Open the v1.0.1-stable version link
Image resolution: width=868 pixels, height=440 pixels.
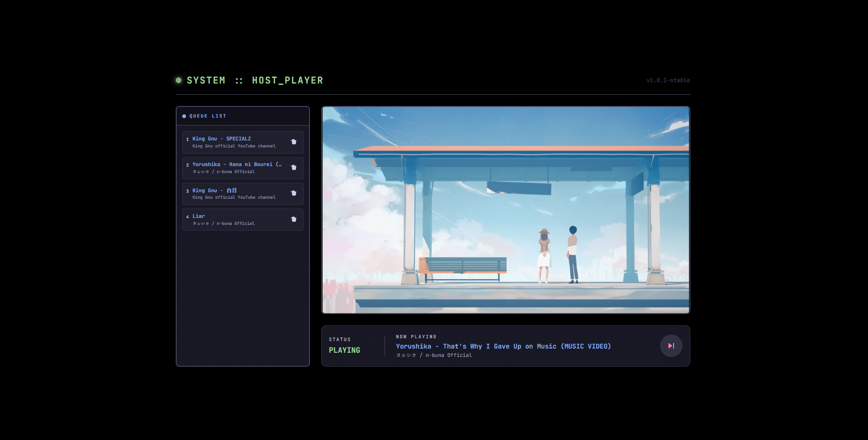[668, 80]
